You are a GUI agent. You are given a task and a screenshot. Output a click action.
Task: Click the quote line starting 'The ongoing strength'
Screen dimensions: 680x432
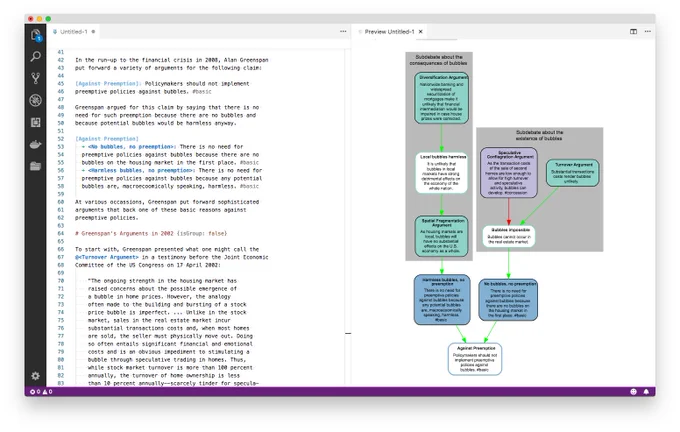coord(163,281)
